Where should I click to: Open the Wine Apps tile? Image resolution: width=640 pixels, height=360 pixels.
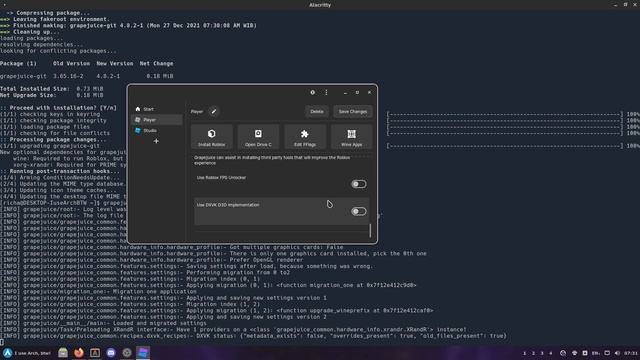(x=351, y=137)
